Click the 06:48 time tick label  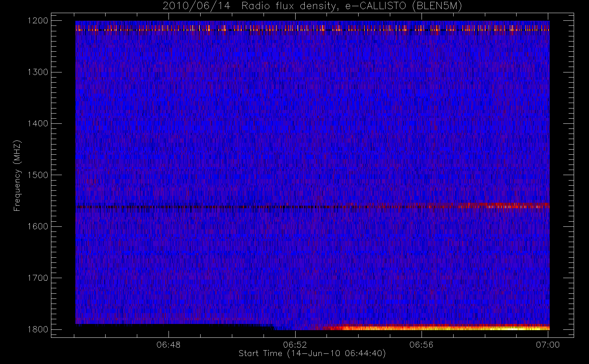[169, 345]
